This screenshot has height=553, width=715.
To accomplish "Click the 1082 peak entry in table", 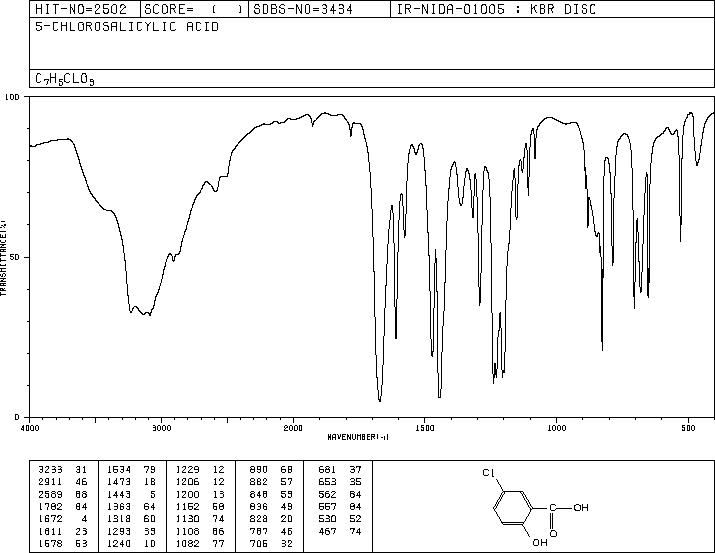I will pos(200,543).
